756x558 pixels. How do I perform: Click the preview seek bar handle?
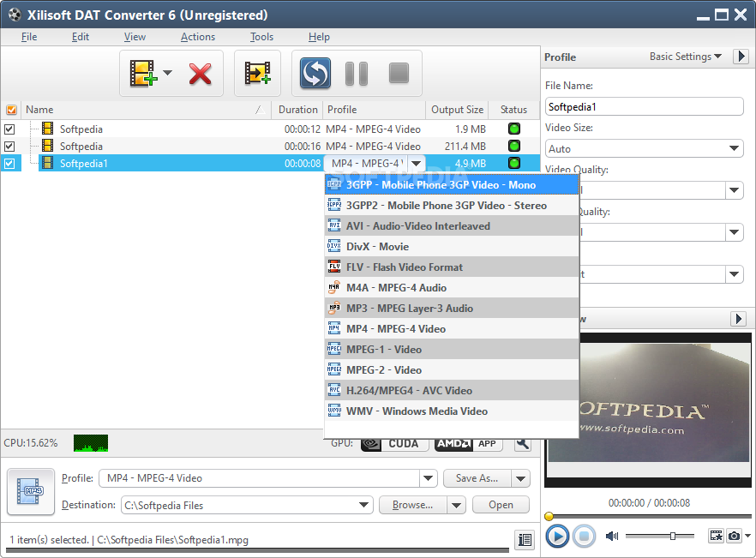[x=549, y=517]
